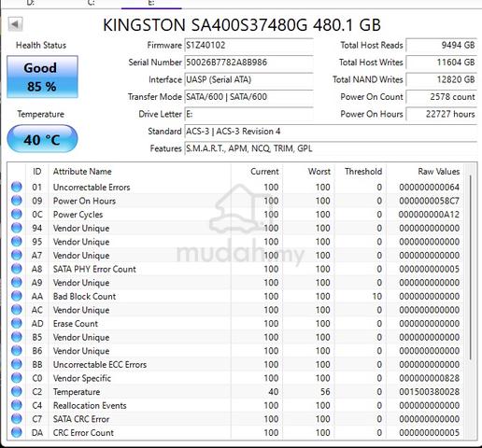The height and width of the screenshot is (448, 482).
Task: Click the blue icon beside CRC Error Count
Action: click(17, 432)
